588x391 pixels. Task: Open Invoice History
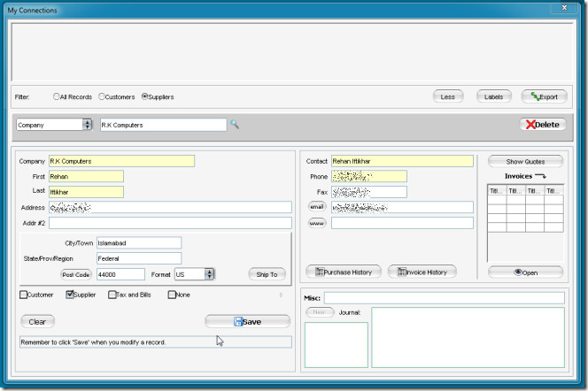pyautogui.click(x=422, y=272)
